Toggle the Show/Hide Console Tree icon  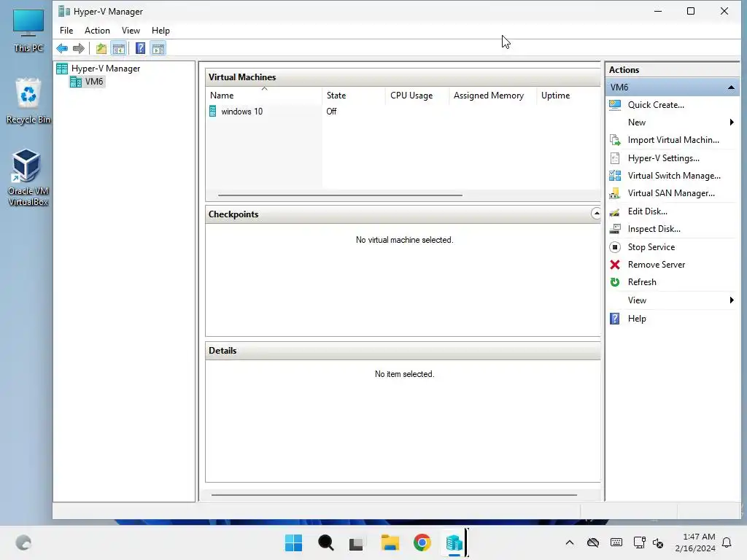click(x=119, y=48)
